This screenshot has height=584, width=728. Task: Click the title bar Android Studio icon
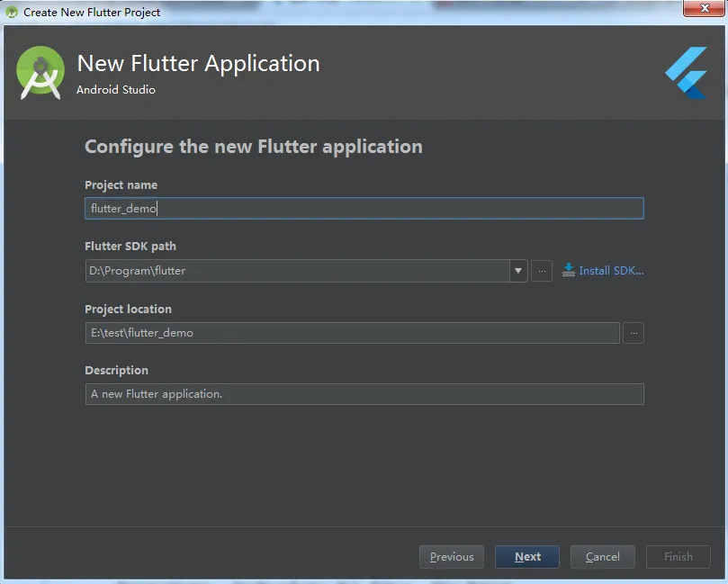pyautogui.click(x=13, y=12)
